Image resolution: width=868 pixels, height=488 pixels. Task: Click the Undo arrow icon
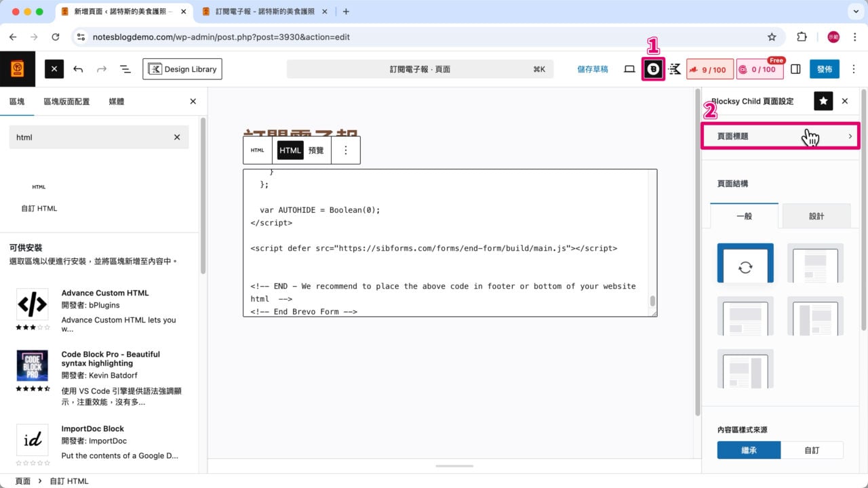[78, 68]
